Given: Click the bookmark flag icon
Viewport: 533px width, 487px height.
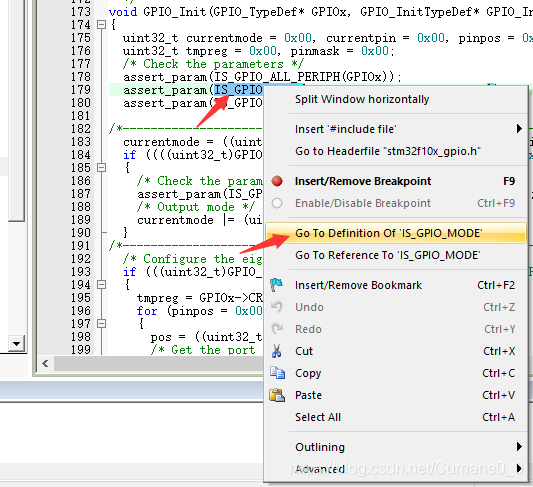Looking at the screenshot, I should coord(276,284).
